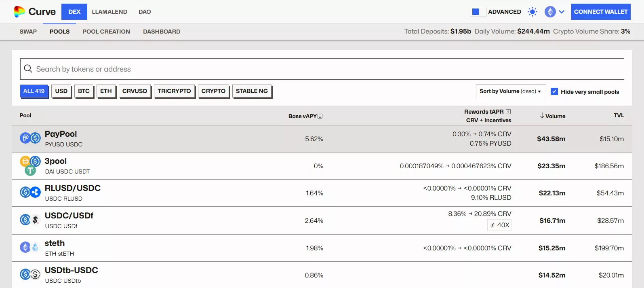The height and width of the screenshot is (288, 644).
Task: Sort by the Rewards tAPR header
Action: (484, 112)
